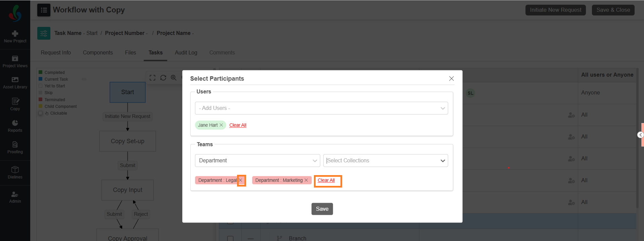644x241 pixels.
Task: Remove Department : Marketing team chip
Action: click(306, 180)
